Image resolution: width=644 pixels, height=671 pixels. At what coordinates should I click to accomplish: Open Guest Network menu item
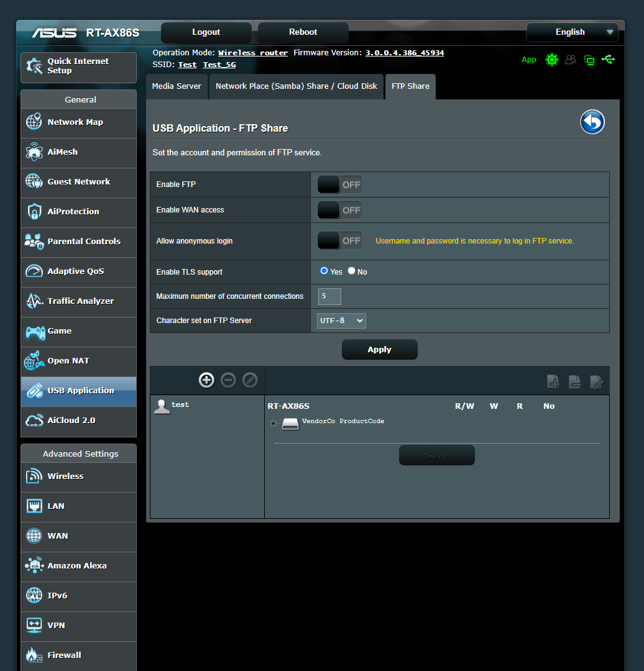coord(79,183)
